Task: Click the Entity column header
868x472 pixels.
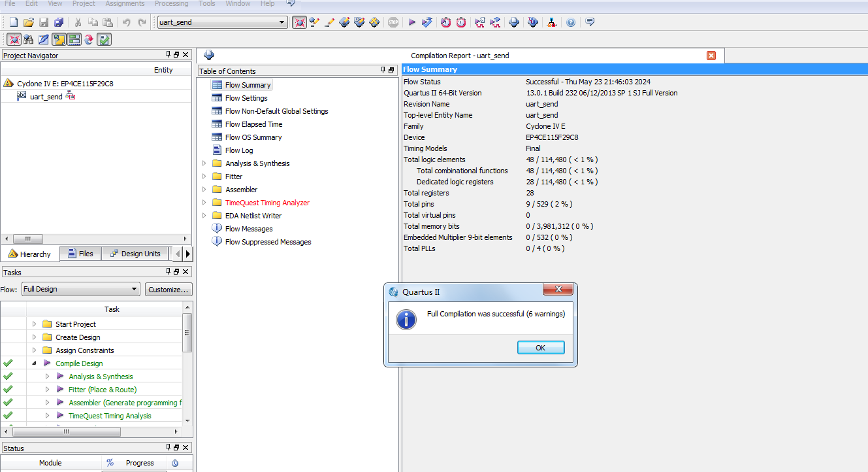Action: point(163,70)
